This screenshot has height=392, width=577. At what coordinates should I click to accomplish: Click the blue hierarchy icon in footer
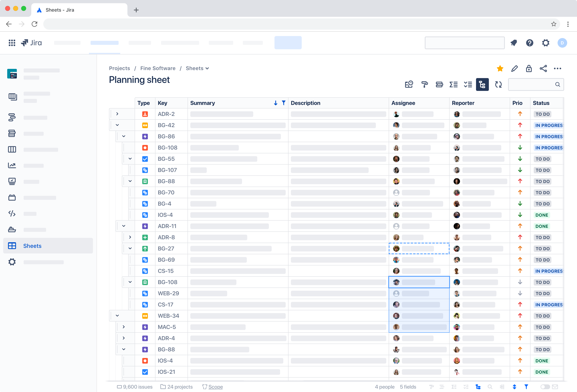coord(478,387)
